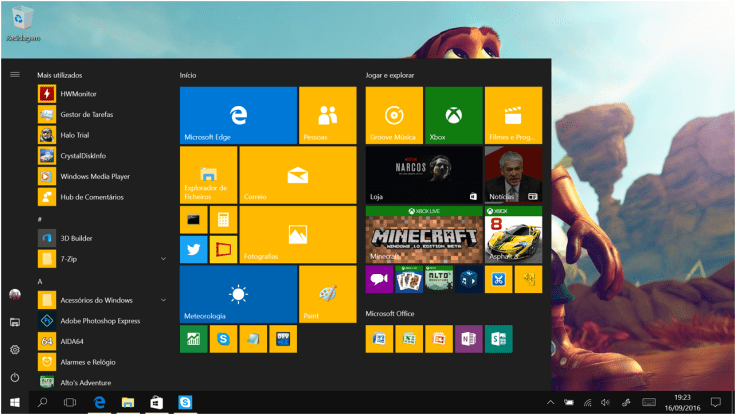
Task: Open the Paint tile
Action: pyautogui.click(x=327, y=294)
